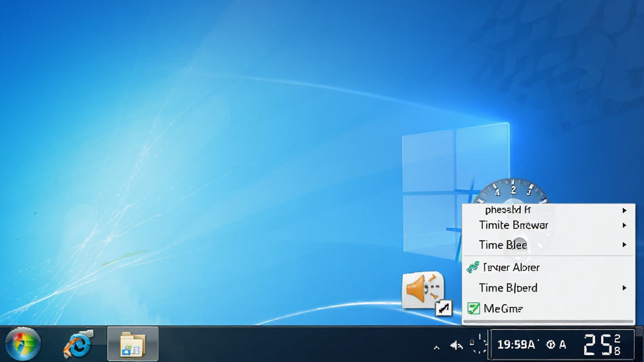Click the volume speaker icon in tray
The height and width of the screenshot is (362, 644).
coord(456,346)
